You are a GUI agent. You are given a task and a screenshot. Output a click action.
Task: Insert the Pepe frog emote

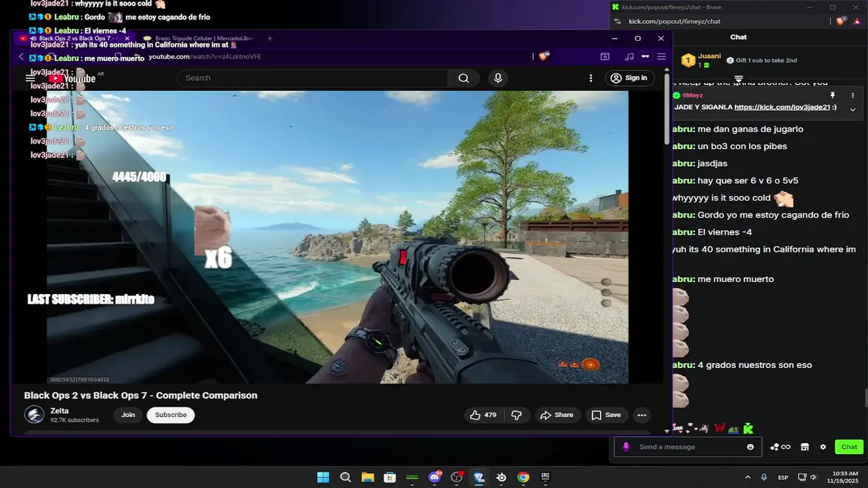click(x=734, y=428)
